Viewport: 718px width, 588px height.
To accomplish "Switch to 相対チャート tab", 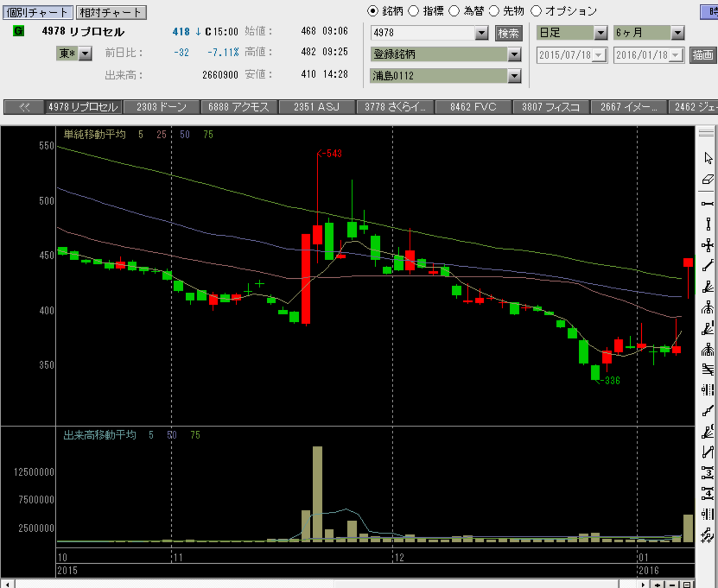I will [110, 12].
